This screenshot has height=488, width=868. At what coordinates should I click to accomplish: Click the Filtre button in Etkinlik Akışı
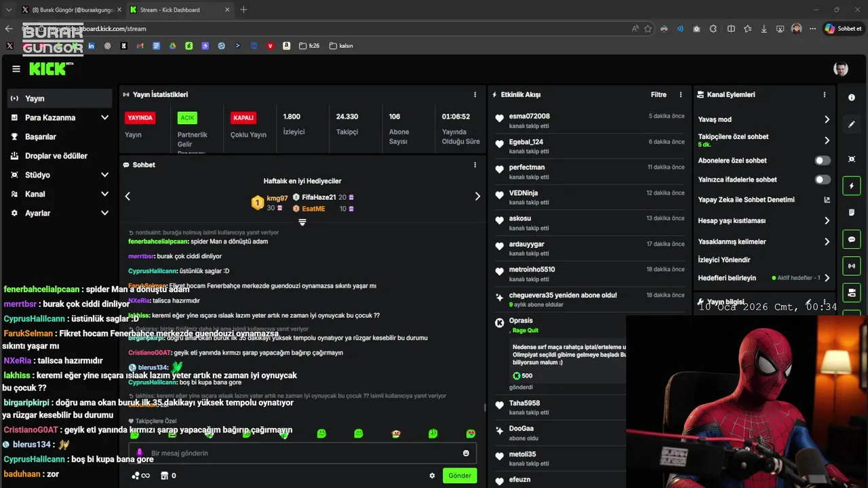[x=658, y=95]
